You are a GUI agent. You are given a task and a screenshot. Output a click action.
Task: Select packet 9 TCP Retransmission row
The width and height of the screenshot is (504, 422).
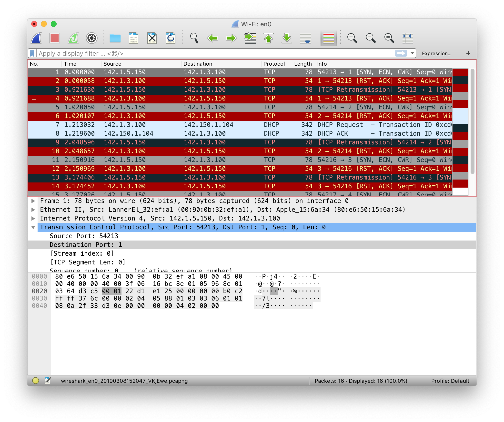pyautogui.click(x=240, y=142)
